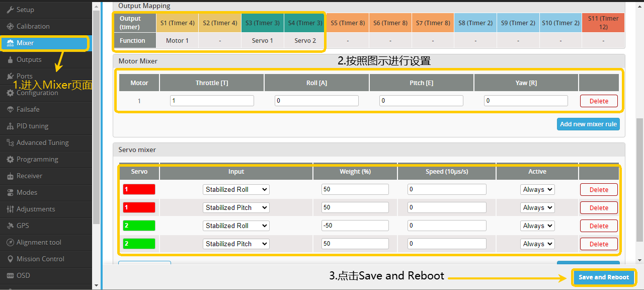Screen dimensions: 644x290
Task: Click Weight field of servo 1 Stabilized Roll
Action: [x=355, y=189]
